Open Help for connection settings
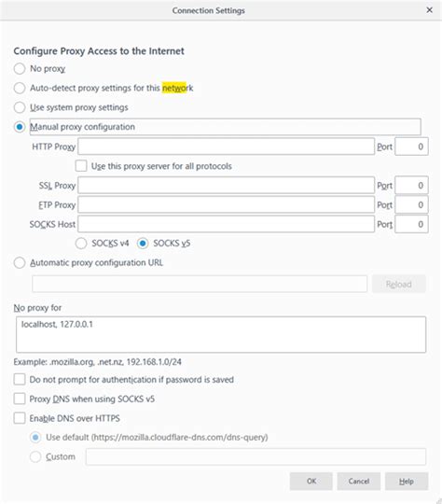This screenshot has height=504, width=442. tap(407, 482)
